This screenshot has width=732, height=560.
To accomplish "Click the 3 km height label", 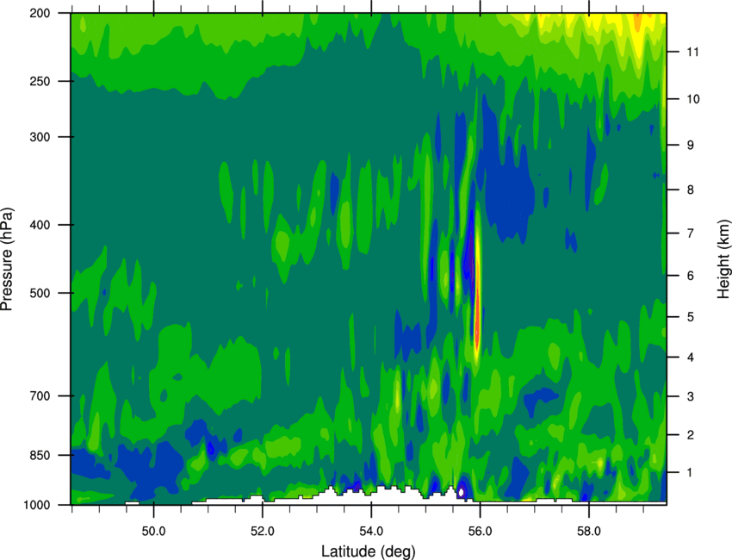I will coord(691,396).
